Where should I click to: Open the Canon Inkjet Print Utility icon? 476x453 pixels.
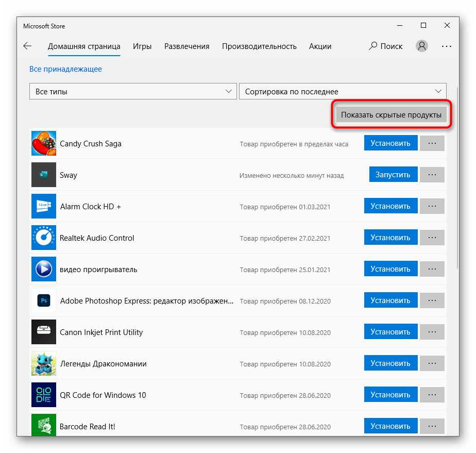[44, 332]
